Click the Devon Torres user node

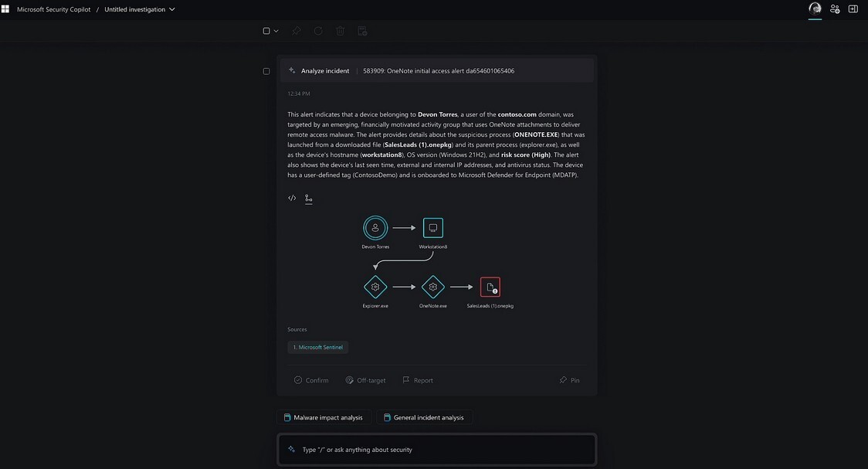tap(375, 228)
